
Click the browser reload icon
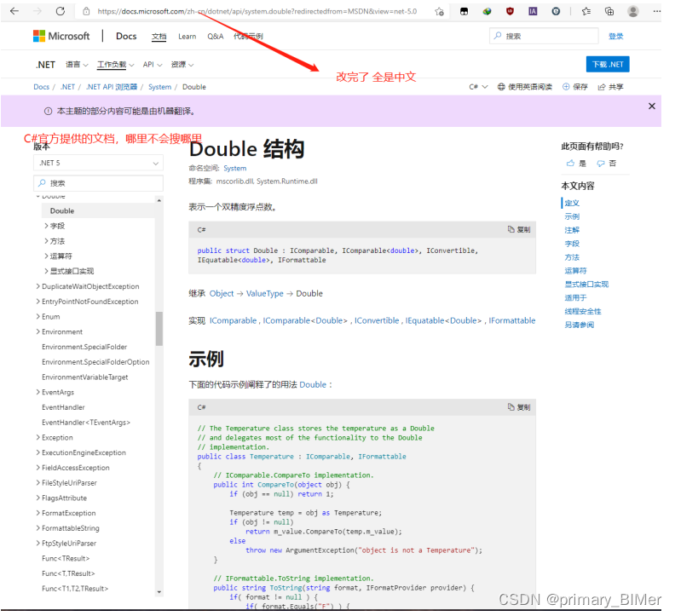pos(61,11)
